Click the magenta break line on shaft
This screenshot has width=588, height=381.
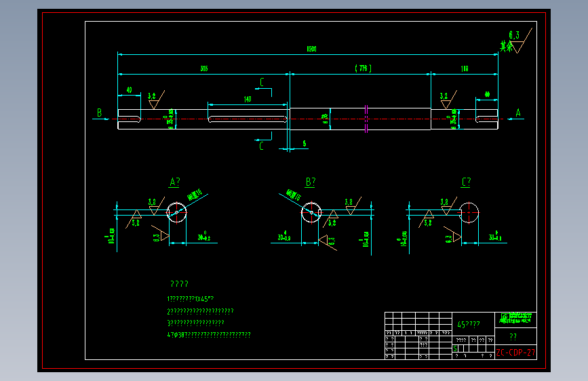[x=366, y=119]
